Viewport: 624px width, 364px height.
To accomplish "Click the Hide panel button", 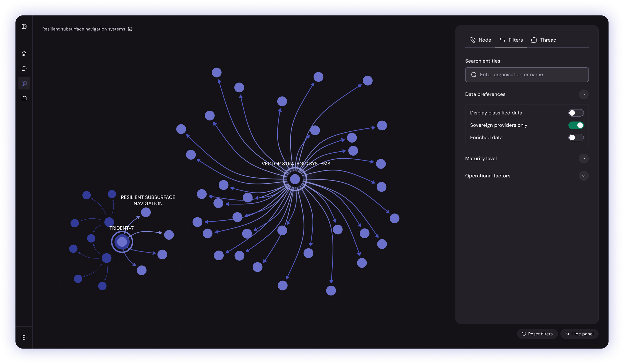I will 579,334.
